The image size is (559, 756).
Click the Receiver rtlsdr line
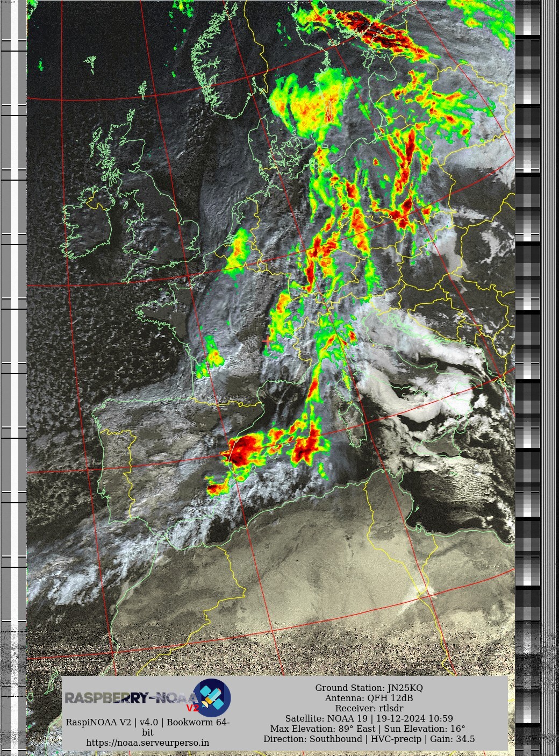pos(369,708)
